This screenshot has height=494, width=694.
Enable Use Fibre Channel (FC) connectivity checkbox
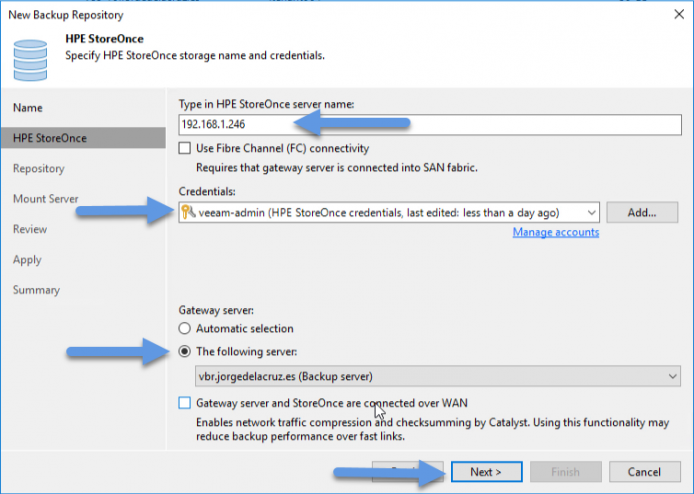[x=185, y=148]
